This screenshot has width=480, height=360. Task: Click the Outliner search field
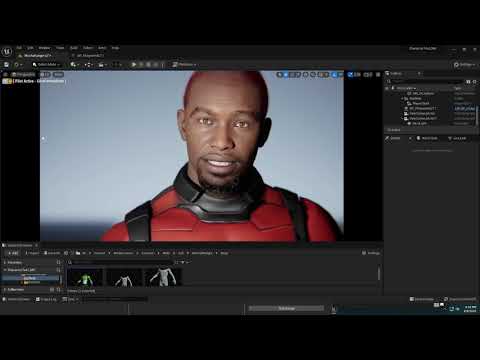(x=425, y=81)
